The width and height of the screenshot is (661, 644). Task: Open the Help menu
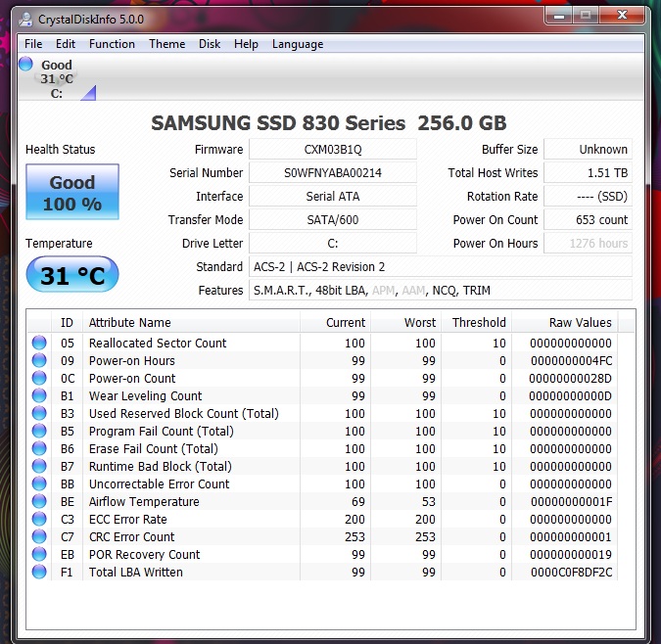246,44
